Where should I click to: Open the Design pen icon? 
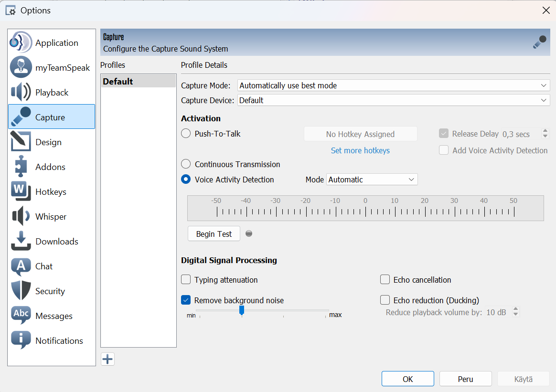tap(21, 141)
